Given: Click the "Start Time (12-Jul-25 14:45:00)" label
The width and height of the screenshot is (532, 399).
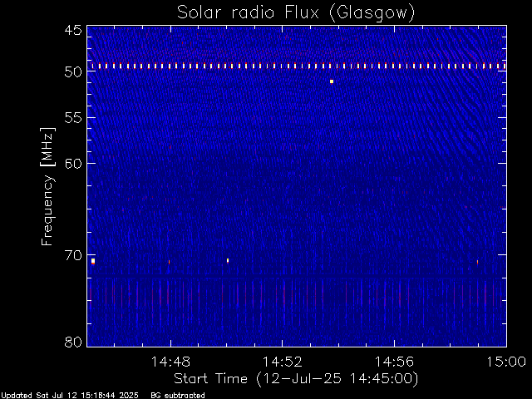Looking at the screenshot, I should tap(296, 379).
